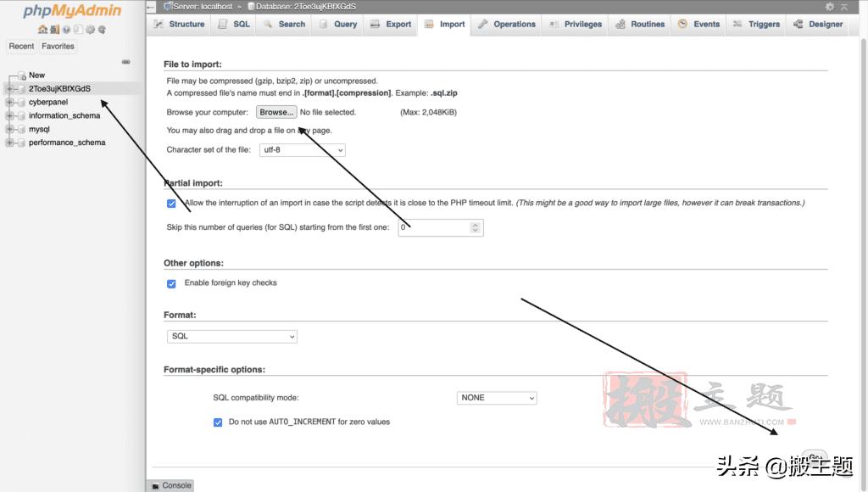Viewport: 868px width, 492px height.
Task: Uncheck 'Enable foreign key checks'
Action: pyautogui.click(x=171, y=283)
